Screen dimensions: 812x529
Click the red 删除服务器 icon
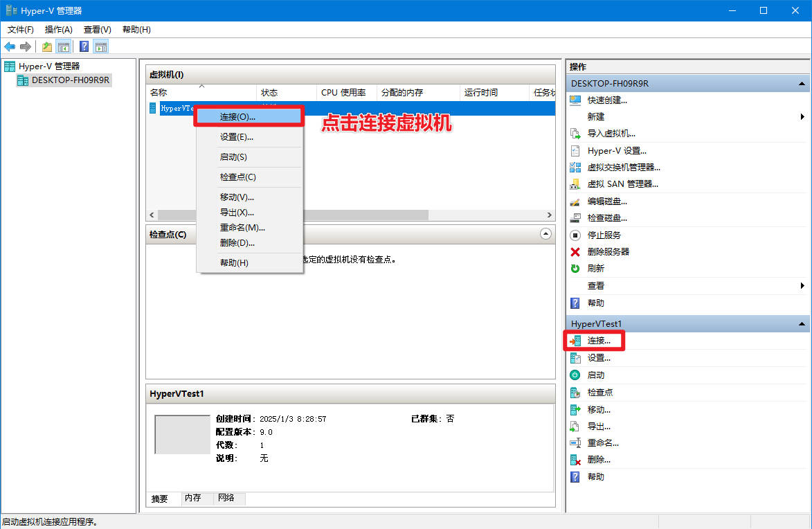coord(575,252)
